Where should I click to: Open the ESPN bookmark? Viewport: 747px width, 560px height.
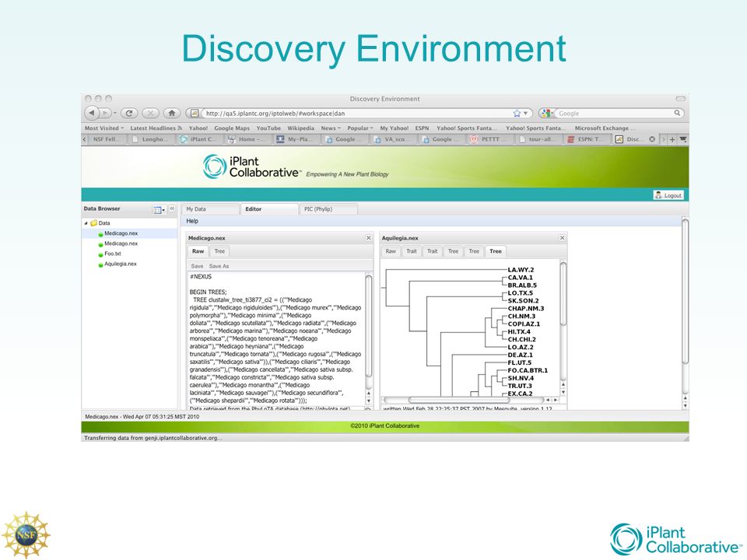(x=422, y=128)
